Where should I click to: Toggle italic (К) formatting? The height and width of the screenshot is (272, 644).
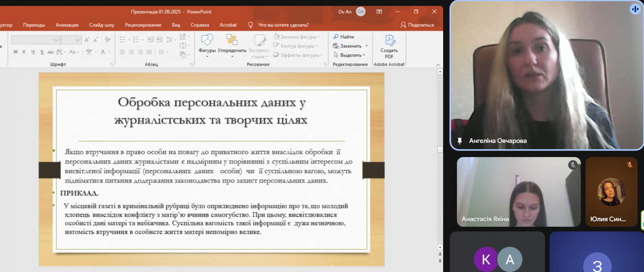[24, 52]
